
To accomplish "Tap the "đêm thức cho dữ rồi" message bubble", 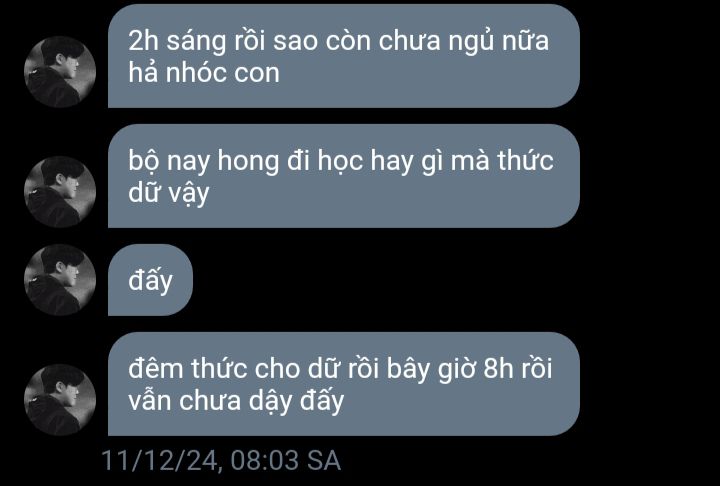I will (343, 384).
